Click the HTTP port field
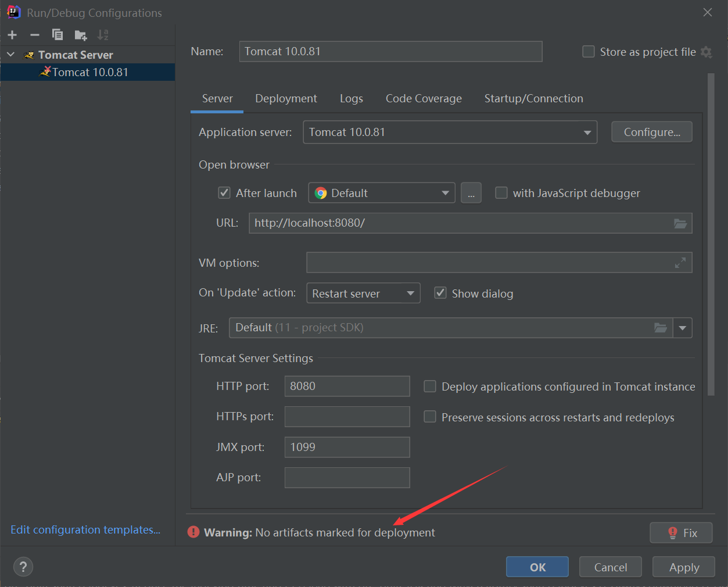 tap(347, 386)
